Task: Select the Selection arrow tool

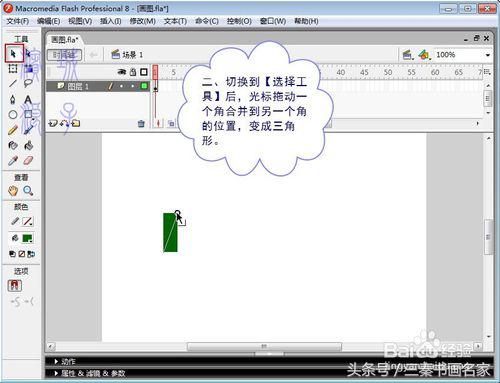Action: click(x=13, y=53)
